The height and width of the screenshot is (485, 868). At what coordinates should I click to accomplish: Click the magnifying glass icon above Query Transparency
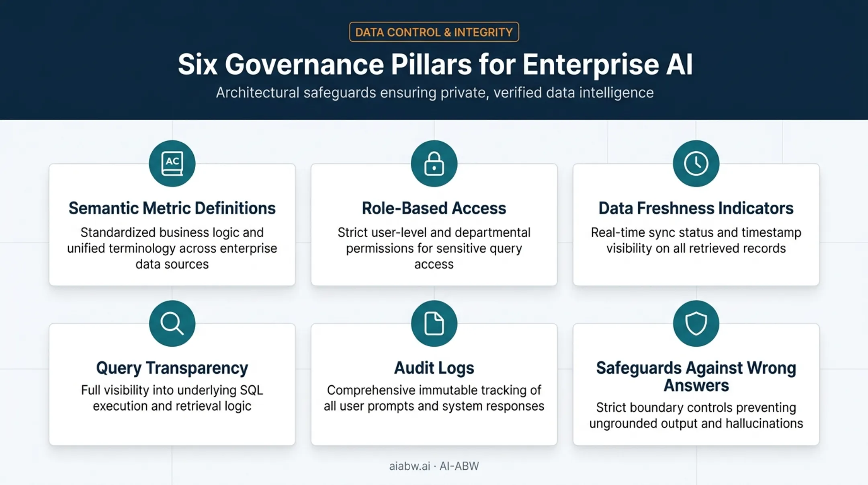click(x=172, y=323)
